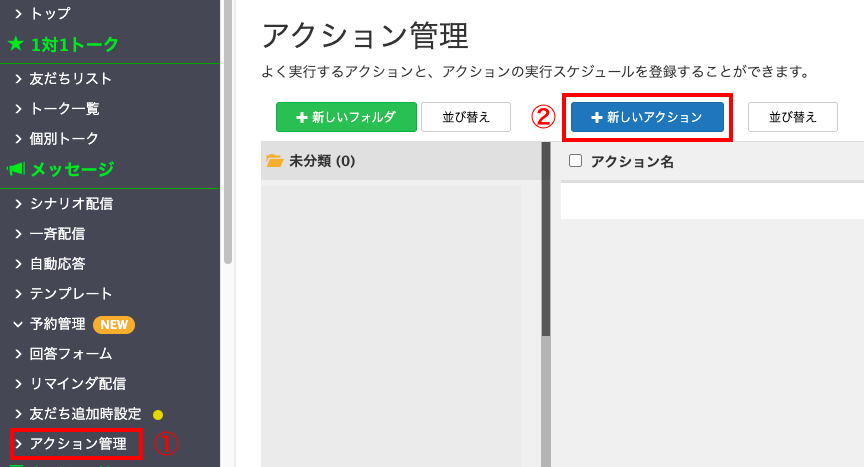Open the 友だちリスト menu item
The height and width of the screenshot is (467, 864).
click(71, 79)
